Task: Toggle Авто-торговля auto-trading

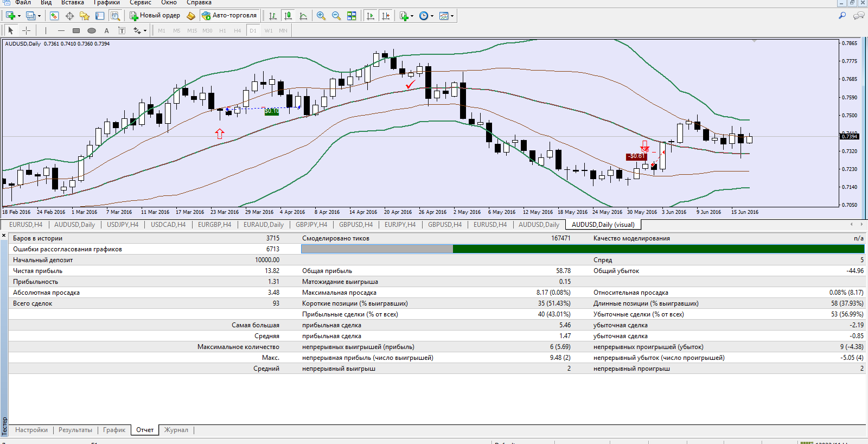Action: tap(229, 16)
